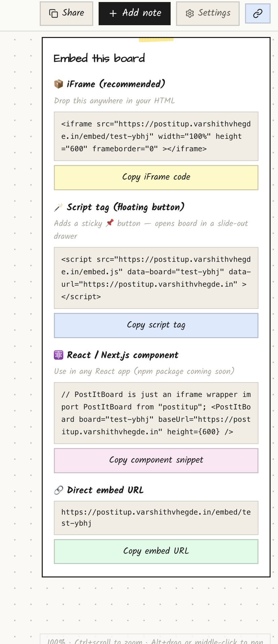This screenshot has height=644, width=278.
Task: Select the iframe code snippet box
Action: click(156, 136)
